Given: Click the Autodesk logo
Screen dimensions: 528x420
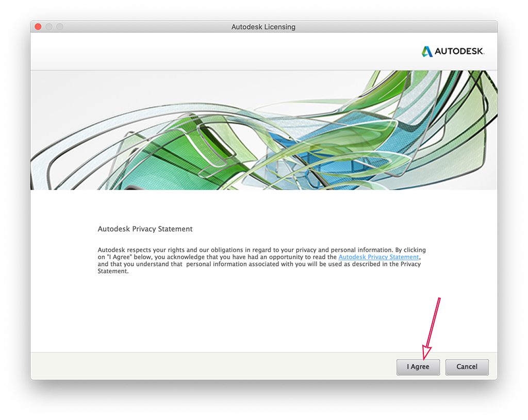Looking at the screenshot, I should (x=453, y=51).
